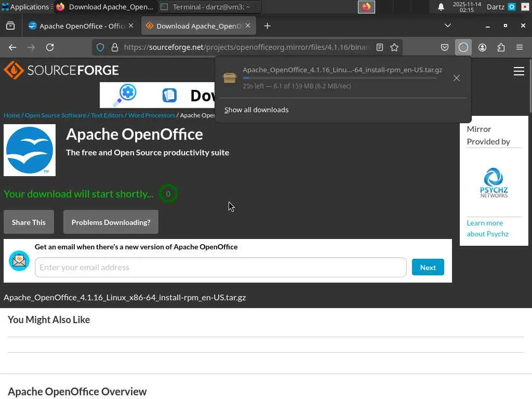Cancel the OpenOffice tar.gz download
The height and width of the screenshot is (399, 532).
[457, 78]
